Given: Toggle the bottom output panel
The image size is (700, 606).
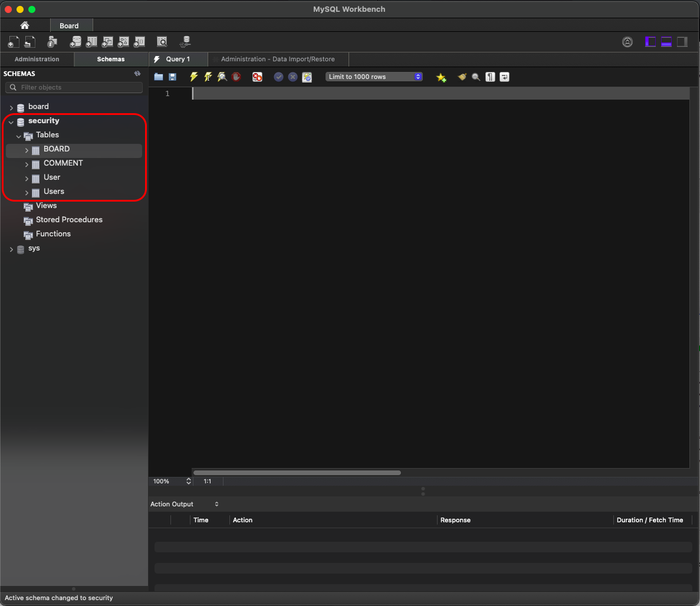Looking at the screenshot, I should click(x=666, y=42).
